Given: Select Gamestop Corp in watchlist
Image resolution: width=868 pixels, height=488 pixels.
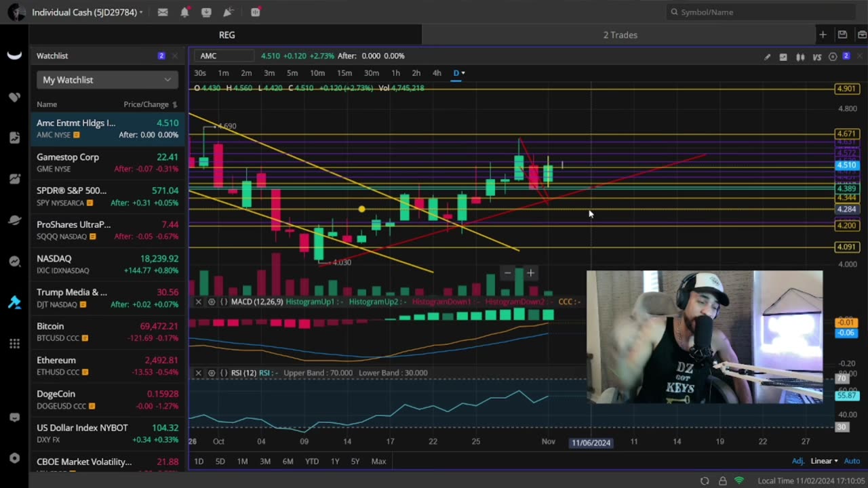Looking at the screenshot, I should coord(107,163).
